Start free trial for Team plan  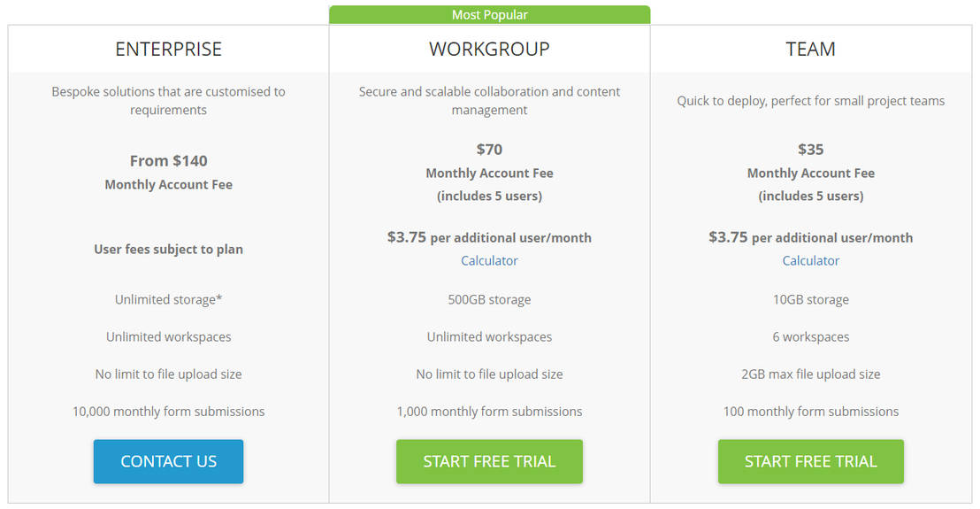(x=810, y=461)
